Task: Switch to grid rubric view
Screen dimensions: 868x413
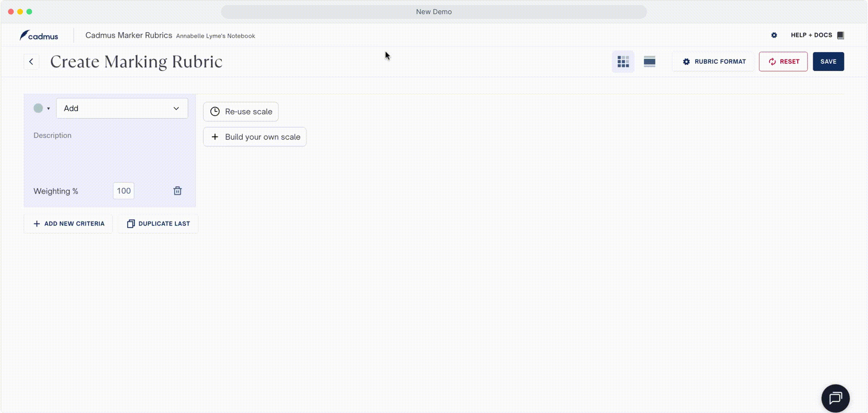Action: click(x=623, y=62)
